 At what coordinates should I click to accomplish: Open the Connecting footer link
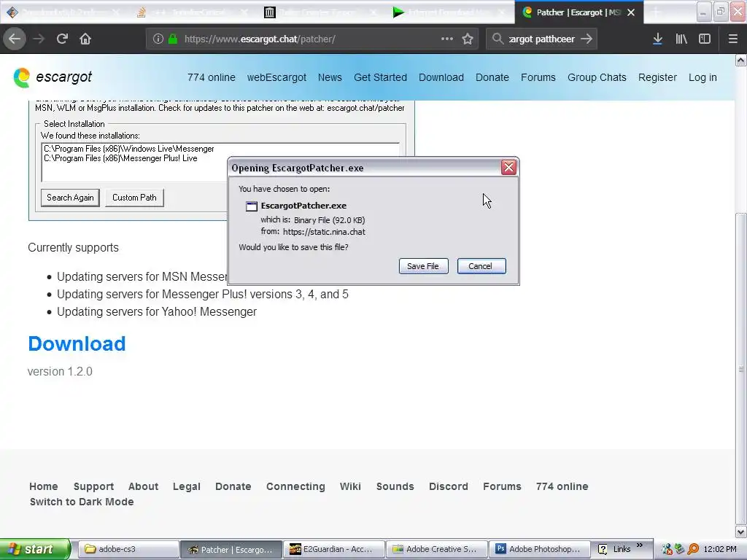[295, 486]
